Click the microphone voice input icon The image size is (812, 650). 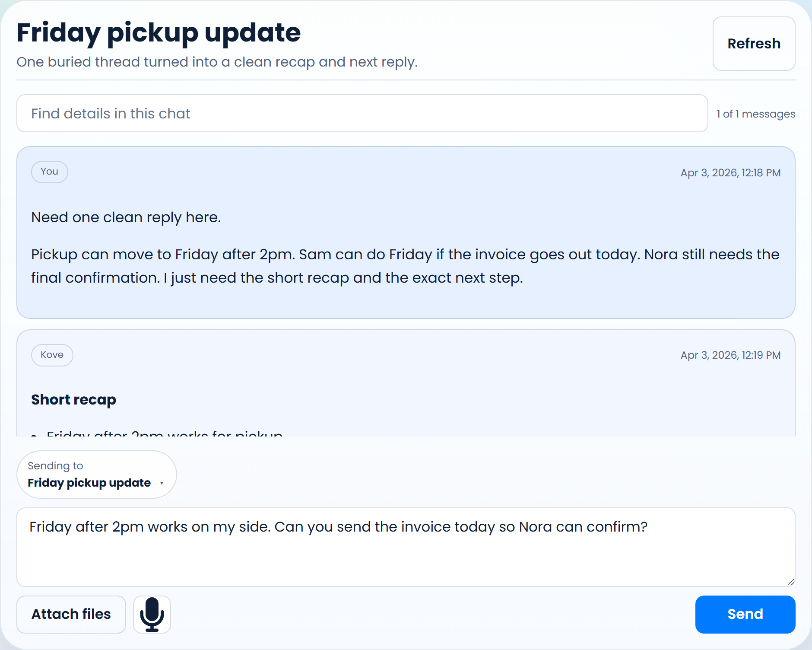pyautogui.click(x=152, y=615)
